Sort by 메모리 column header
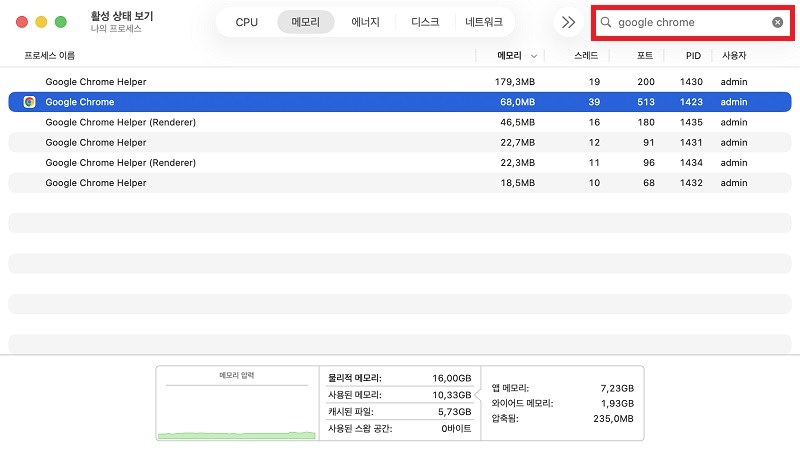800x453 pixels. click(x=509, y=56)
